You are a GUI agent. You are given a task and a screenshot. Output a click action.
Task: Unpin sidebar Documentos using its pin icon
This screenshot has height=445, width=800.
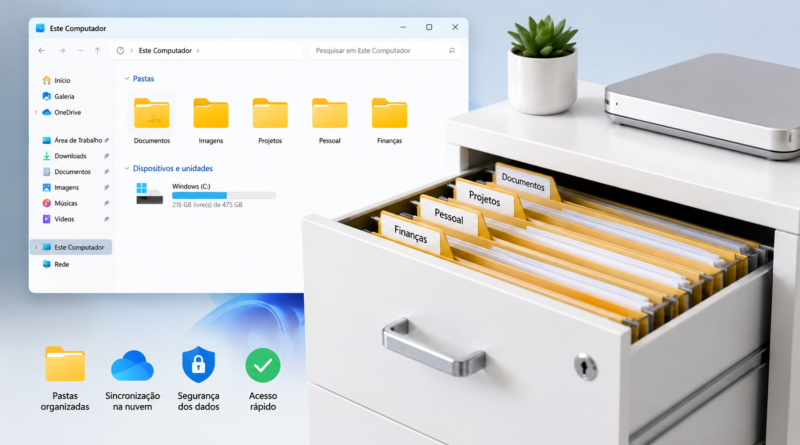pyautogui.click(x=106, y=171)
